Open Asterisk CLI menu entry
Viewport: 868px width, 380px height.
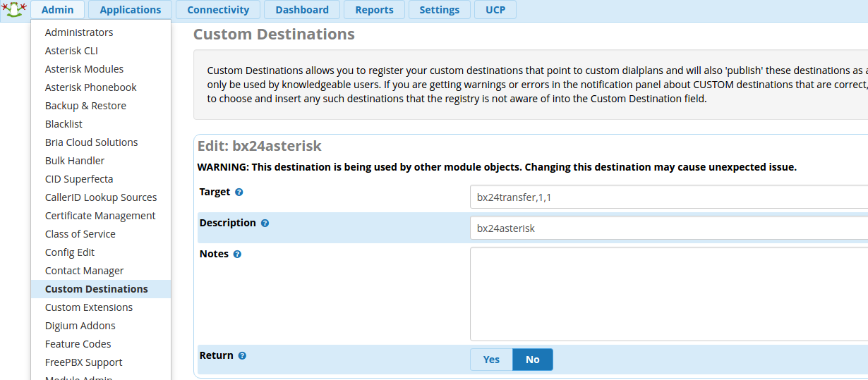point(101,51)
